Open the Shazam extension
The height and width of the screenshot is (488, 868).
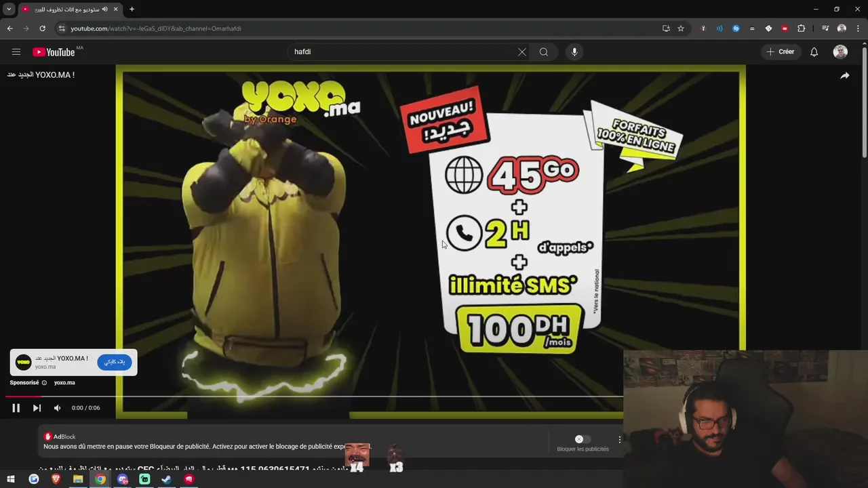tap(736, 28)
